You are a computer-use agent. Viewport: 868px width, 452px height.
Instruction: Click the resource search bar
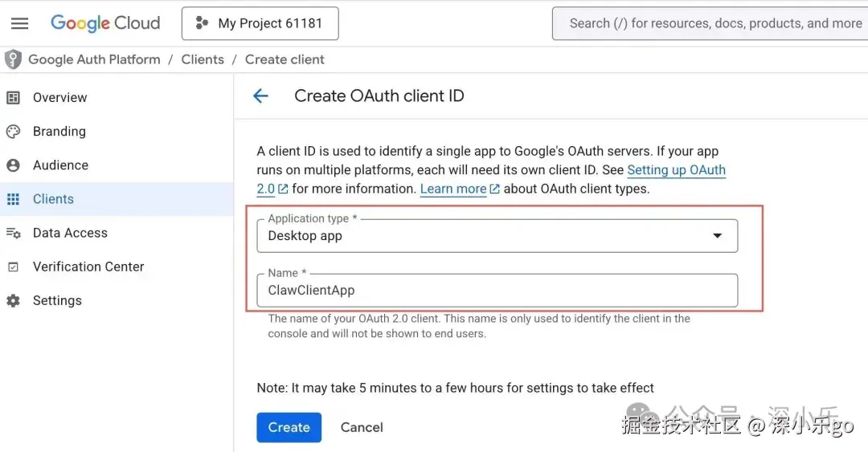(710, 23)
